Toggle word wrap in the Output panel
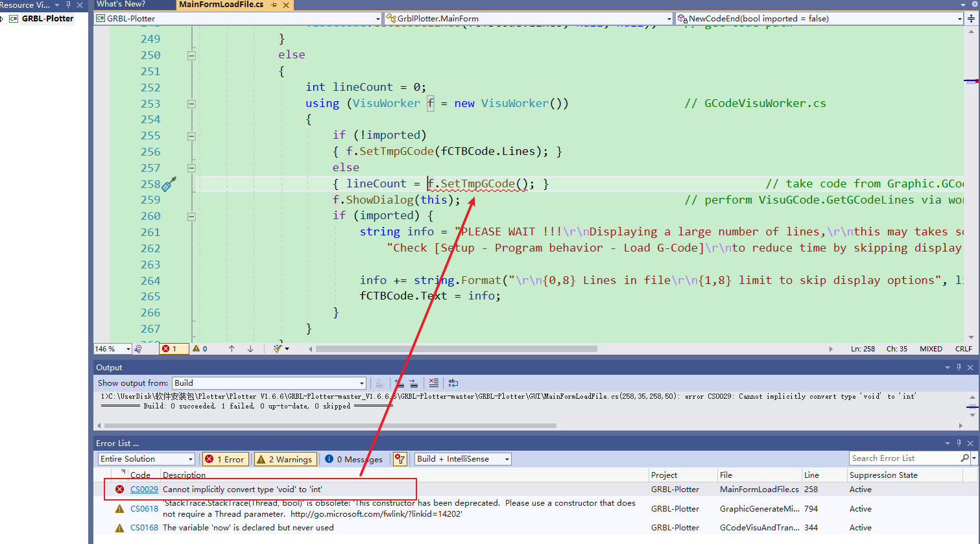The width and height of the screenshot is (980, 544). [x=453, y=383]
